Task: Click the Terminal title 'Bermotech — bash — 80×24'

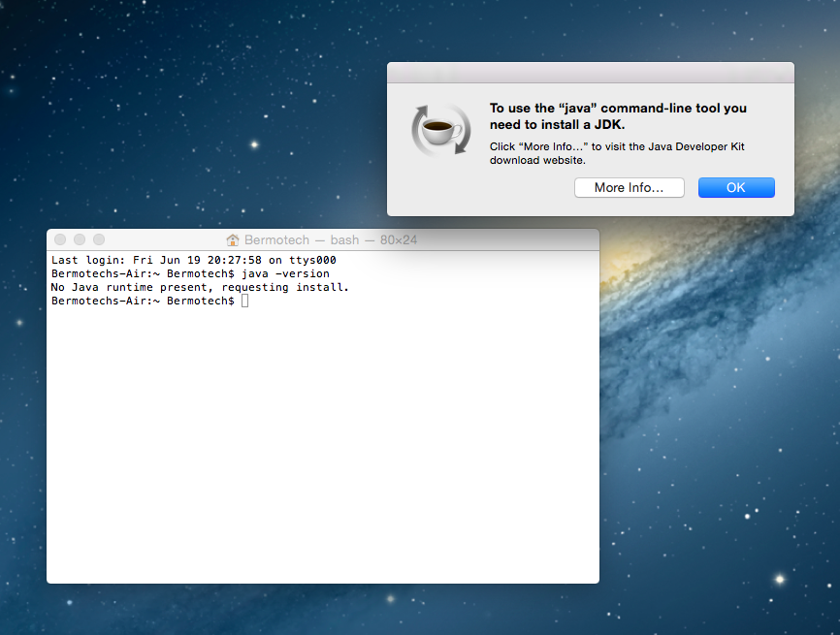Action: pos(331,239)
